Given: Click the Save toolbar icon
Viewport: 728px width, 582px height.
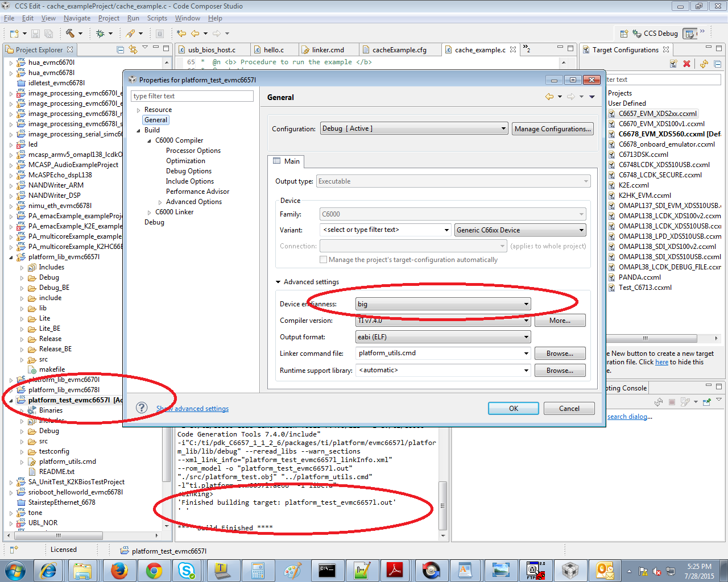Looking at the screenshot, I should point(35,34).
